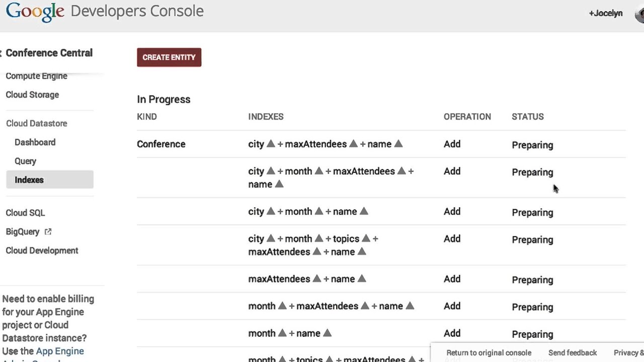The width and height of the screenshot is (644, 362).
Task: Expand the Cloud Datastore section
Action: pos(36,124)
